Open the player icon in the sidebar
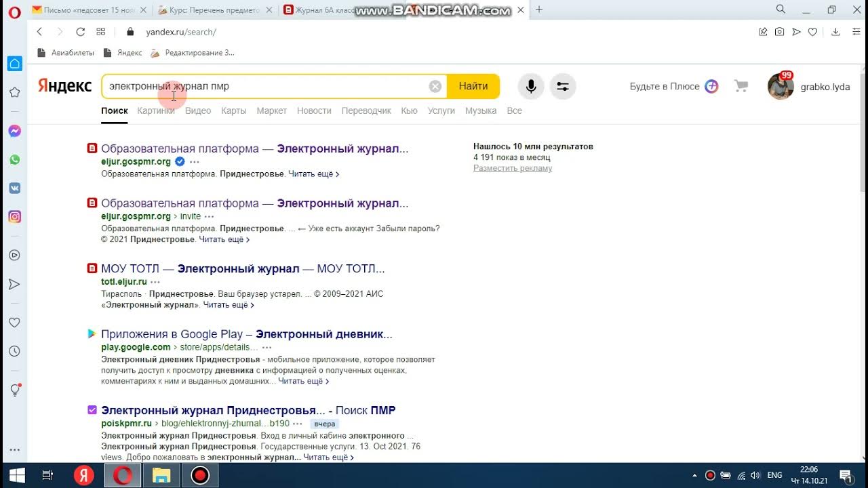Viewport: 868px width, 488px height. tap(14, 256)
